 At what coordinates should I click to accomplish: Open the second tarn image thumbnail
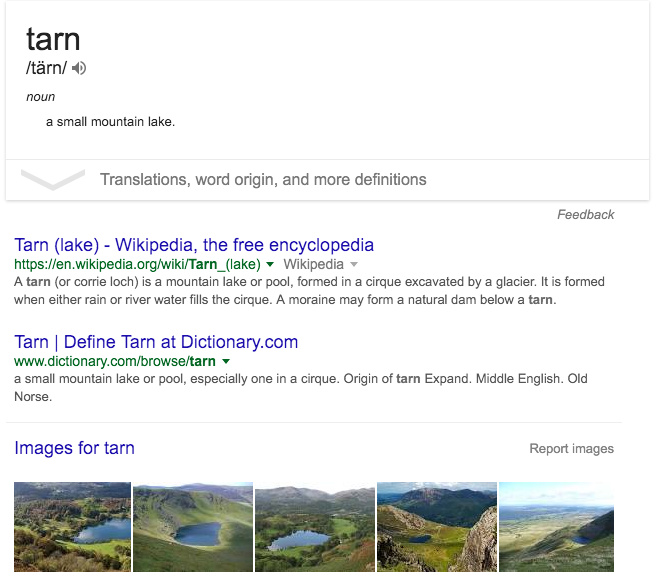(x=193, y=527)
